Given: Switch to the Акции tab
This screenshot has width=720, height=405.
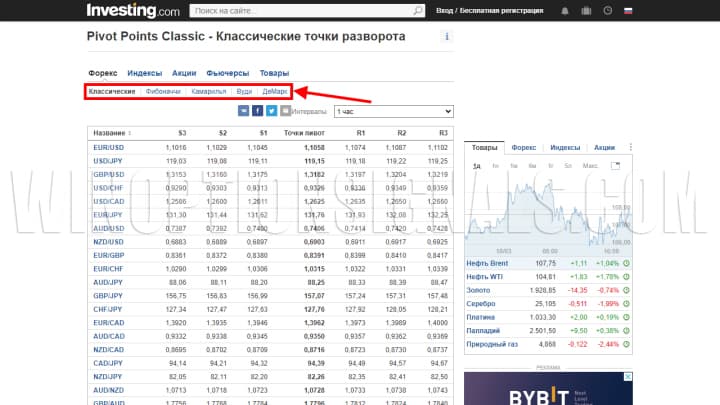Looking at the screenshot, I should pyautogui.click(x=184, y=73).
